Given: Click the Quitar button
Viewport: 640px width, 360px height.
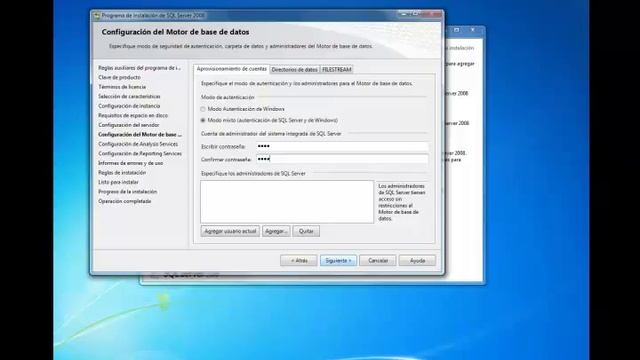Looking at the screenshot, I should [306, 231].
